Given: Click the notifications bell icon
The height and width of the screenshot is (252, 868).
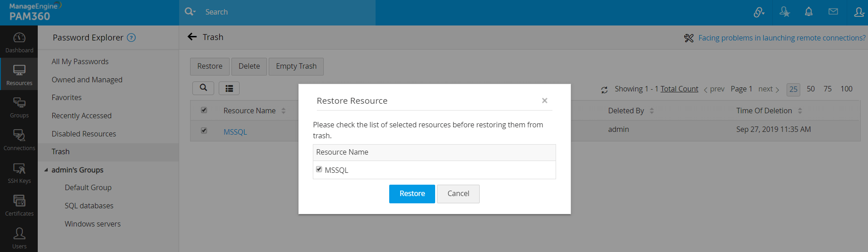Looking at the screenshot, I should click(808, 12).
